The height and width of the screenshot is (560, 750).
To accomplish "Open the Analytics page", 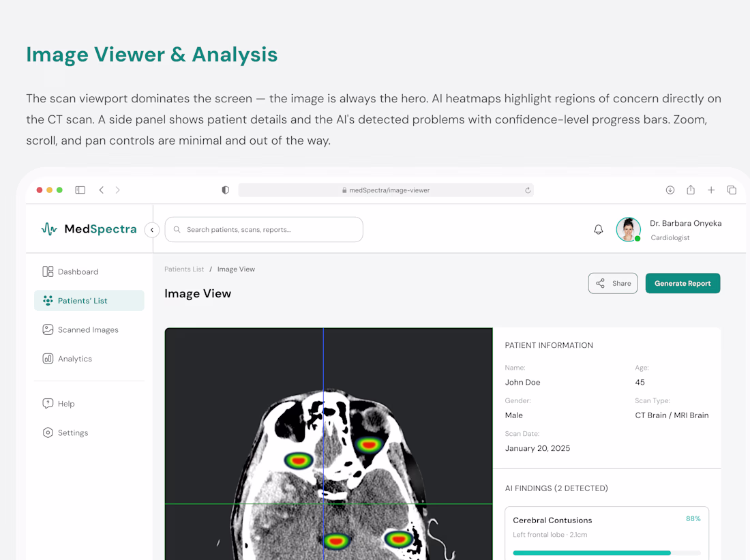I will coord(74,359).
